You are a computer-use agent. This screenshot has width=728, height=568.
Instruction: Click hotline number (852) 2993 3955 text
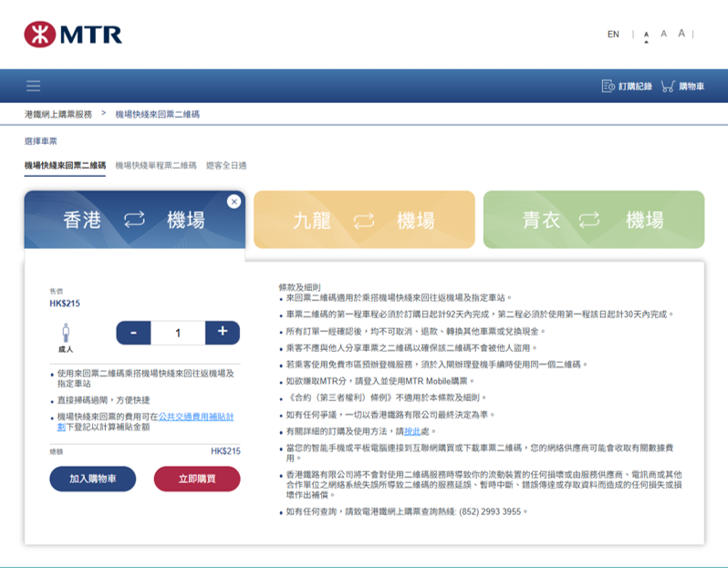click(490, 511)
